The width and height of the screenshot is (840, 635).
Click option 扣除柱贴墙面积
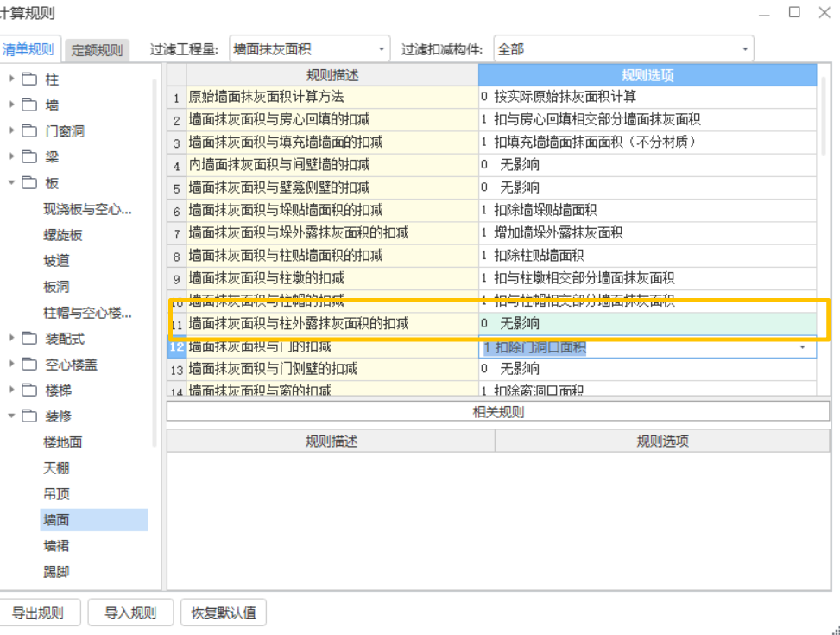click(647, 255)
